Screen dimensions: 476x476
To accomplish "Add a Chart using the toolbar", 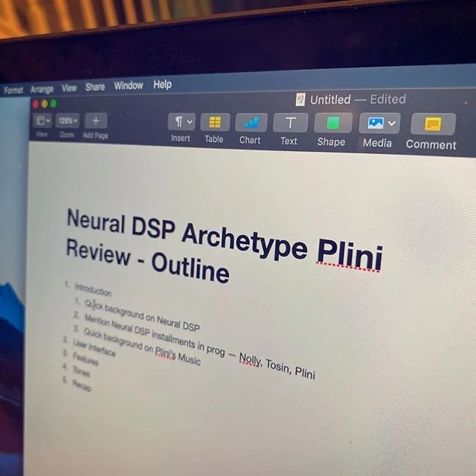I will click(251, 123).
